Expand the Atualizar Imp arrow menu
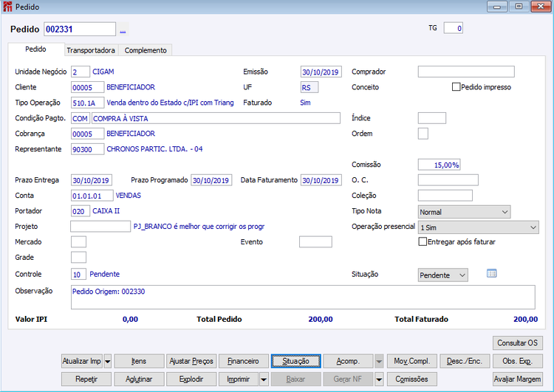Screen dimensions: 554x392 pyautogui.click(x=108, y=361)
